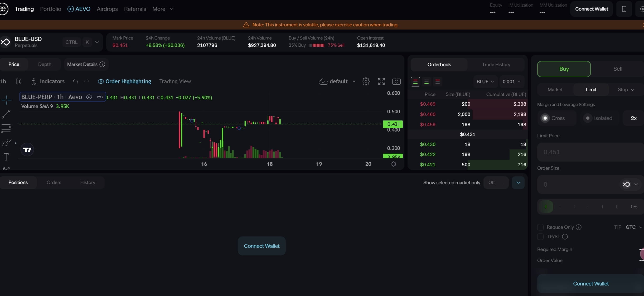Image resolution: width=644 pixels, height=296 pixels.
Task: Open chart settings gear icon
Action: (x=366, y=81)
